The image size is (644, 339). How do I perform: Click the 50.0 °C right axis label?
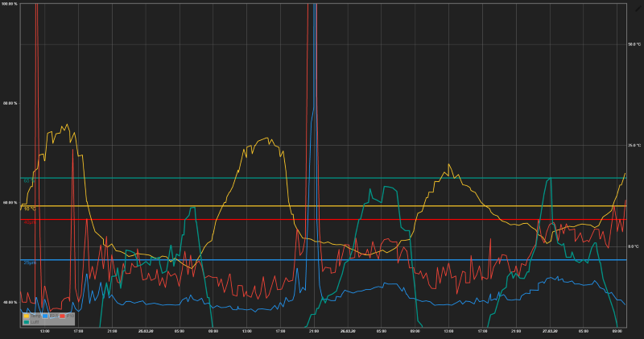tap(634, 44)
